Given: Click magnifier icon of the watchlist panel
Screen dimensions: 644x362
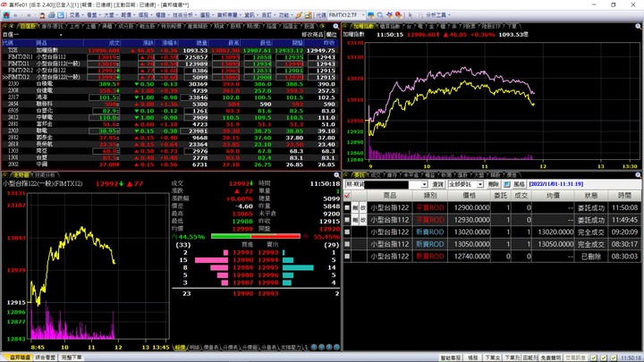Looking at the screenshot, I should [x=336, y=26].
